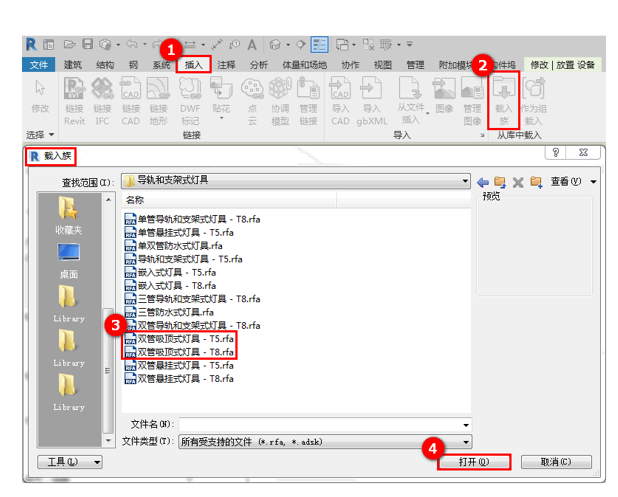Click the delete X icon in dialog toolbar
The image size is (618, 497).
(x=546, y=182)
